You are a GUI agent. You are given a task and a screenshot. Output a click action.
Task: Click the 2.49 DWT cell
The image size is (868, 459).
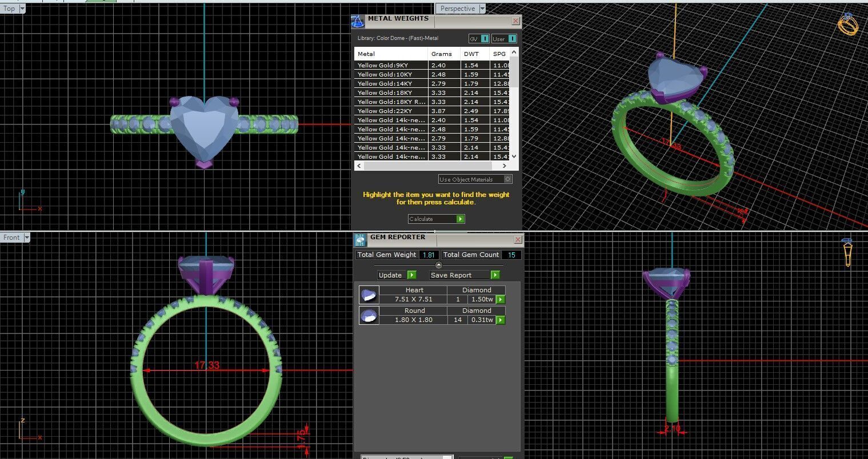[x=475, y=111]
